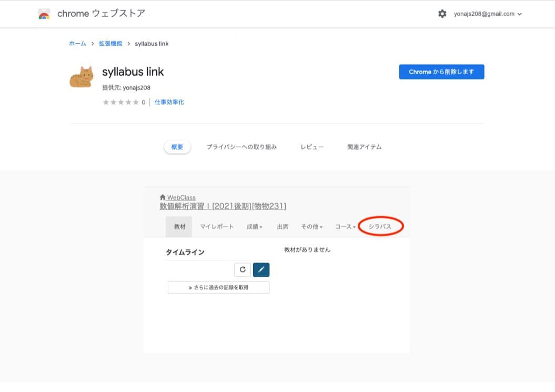Viewport: 555px width, 392px height.
Task: Show the 関連アイテム tab
Action: pyautogui.click(x=364, y=147)
